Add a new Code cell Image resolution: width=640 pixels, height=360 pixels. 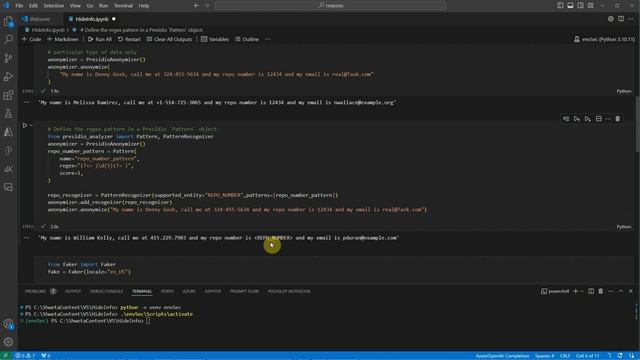(x=31, y=39)
